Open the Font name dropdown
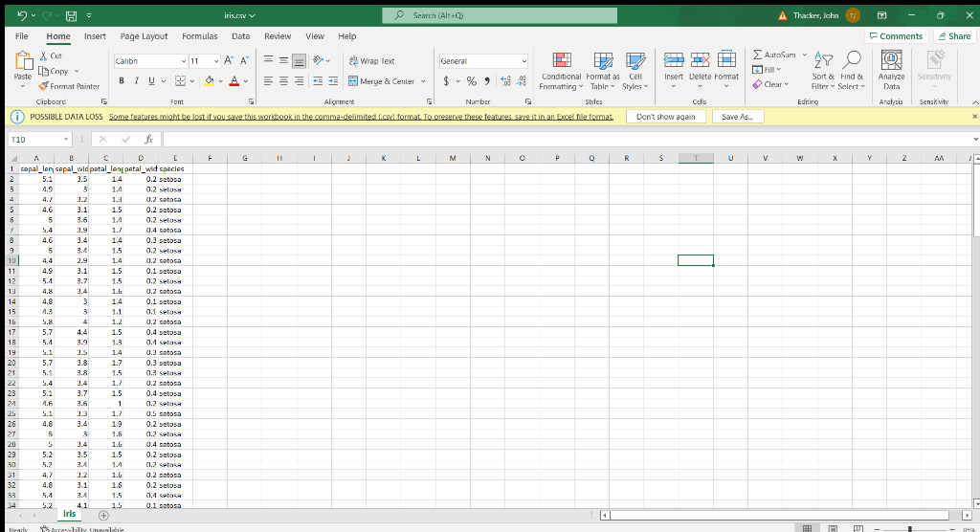Image resolution: width=980 pixels, height=532 pixels. pyautogui.click(x=183, y=61)
